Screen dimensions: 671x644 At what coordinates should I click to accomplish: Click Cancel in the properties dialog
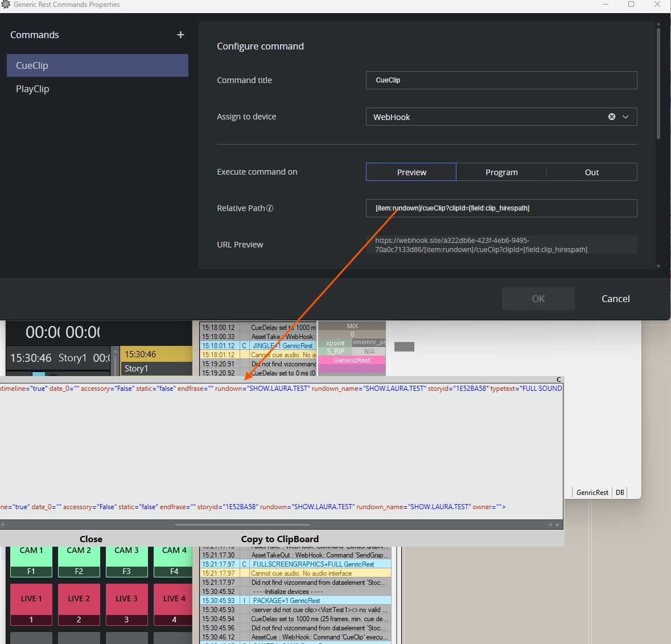coord(615,299)
